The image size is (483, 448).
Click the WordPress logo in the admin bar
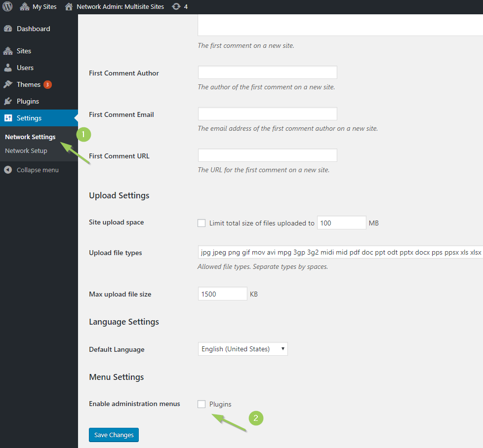point(7,7)
